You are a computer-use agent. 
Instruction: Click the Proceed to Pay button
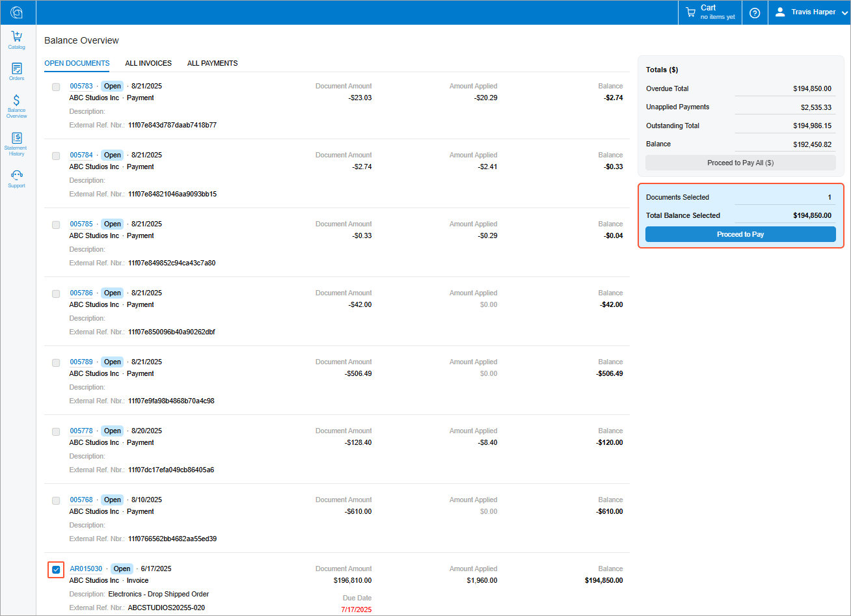(x=740, y=234)
